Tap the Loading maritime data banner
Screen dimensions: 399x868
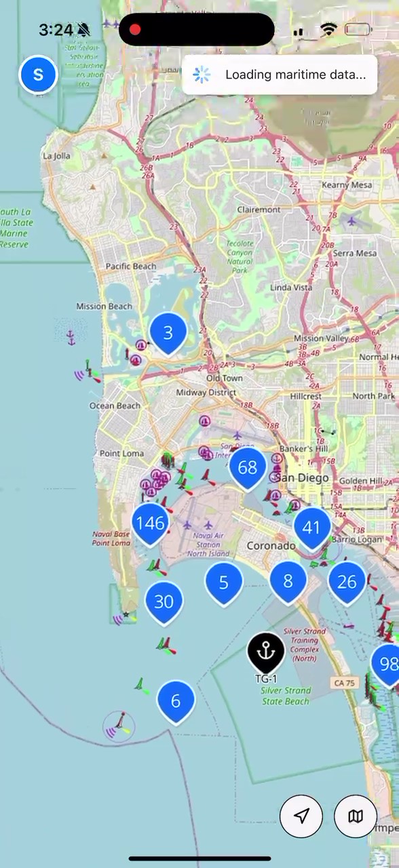[x=280, y=75]
